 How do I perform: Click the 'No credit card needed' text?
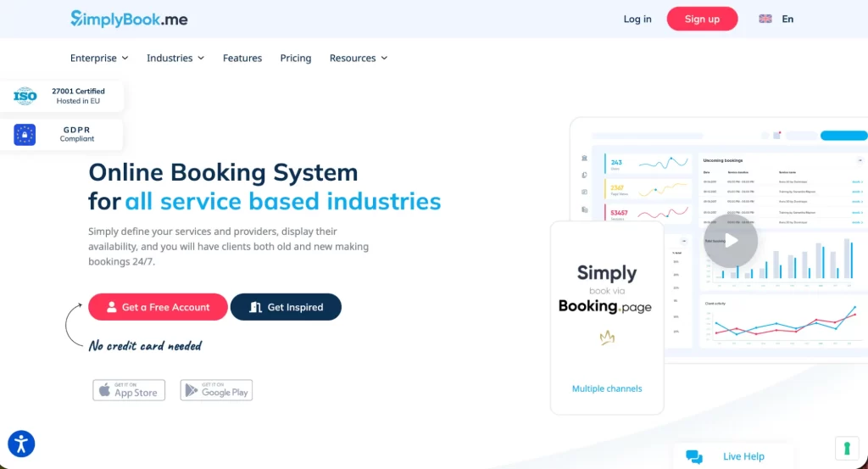[x=145, y=345]
